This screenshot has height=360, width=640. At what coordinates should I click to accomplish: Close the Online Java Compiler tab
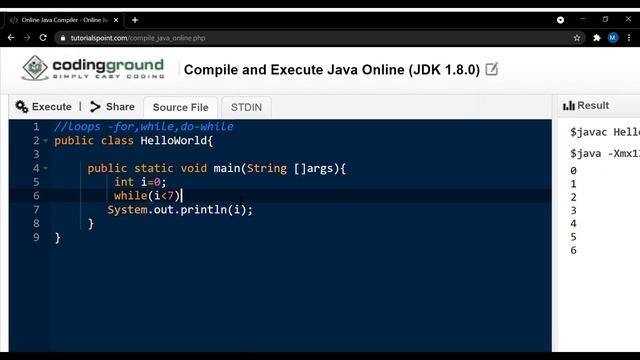pyautogui.click(x=116, y=20)
